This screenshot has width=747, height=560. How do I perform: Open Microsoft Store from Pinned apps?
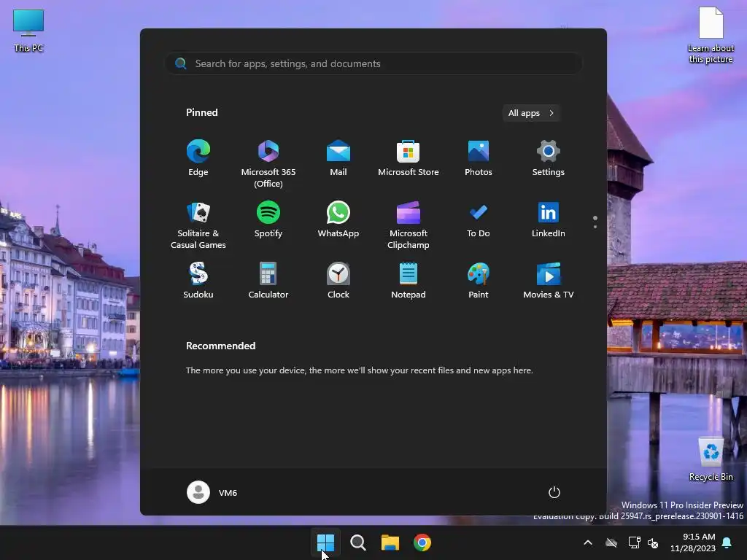(409, 158)
